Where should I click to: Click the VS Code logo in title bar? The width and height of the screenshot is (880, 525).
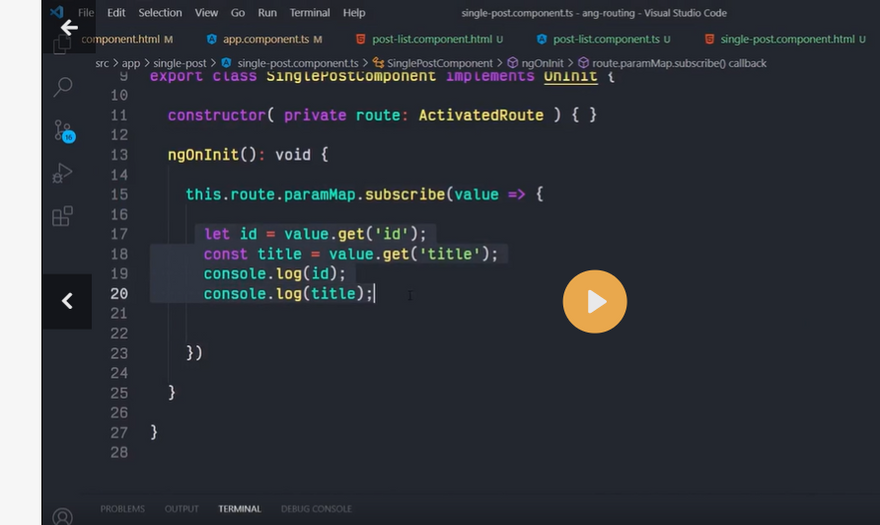coord(57,12)
